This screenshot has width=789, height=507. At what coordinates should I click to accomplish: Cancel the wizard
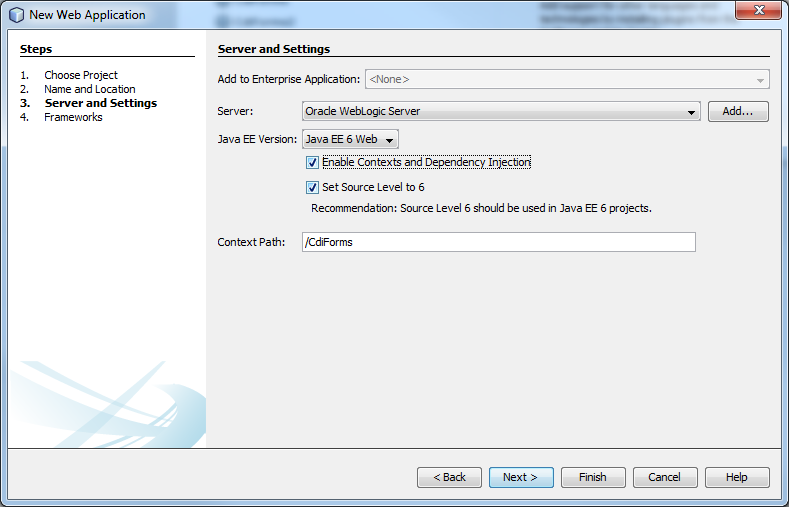click(665, 477)
